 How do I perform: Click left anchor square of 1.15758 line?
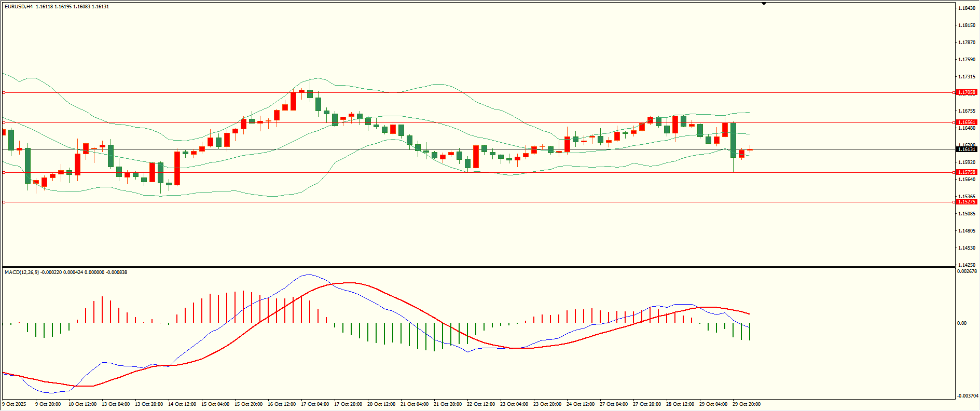4,172
